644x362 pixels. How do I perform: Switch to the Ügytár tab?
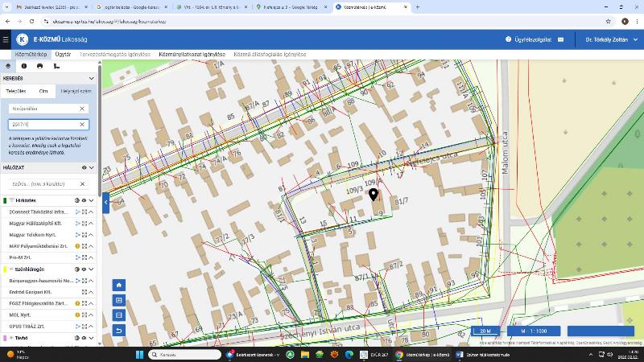coord(63,54)
